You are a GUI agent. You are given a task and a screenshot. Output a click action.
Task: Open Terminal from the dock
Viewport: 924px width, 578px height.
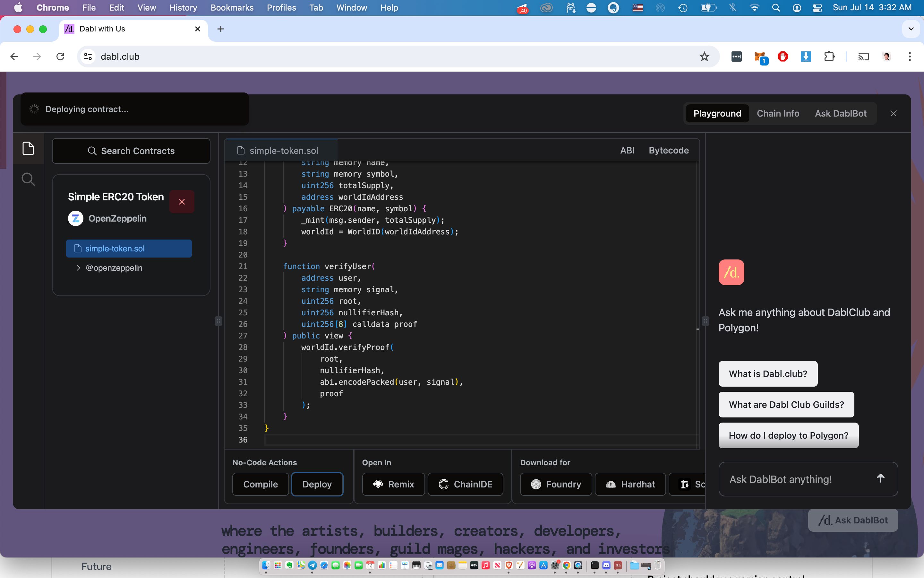click(x=595, y=565)
